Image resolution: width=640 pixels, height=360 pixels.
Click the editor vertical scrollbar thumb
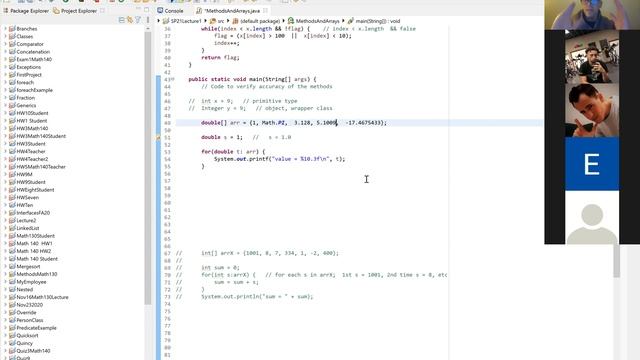click(616, 261)
